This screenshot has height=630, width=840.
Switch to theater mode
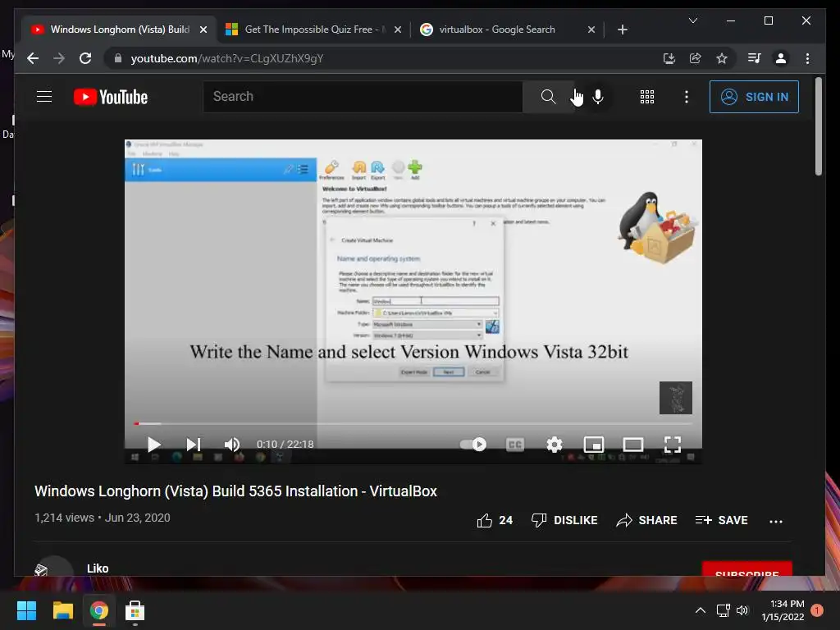633,444
